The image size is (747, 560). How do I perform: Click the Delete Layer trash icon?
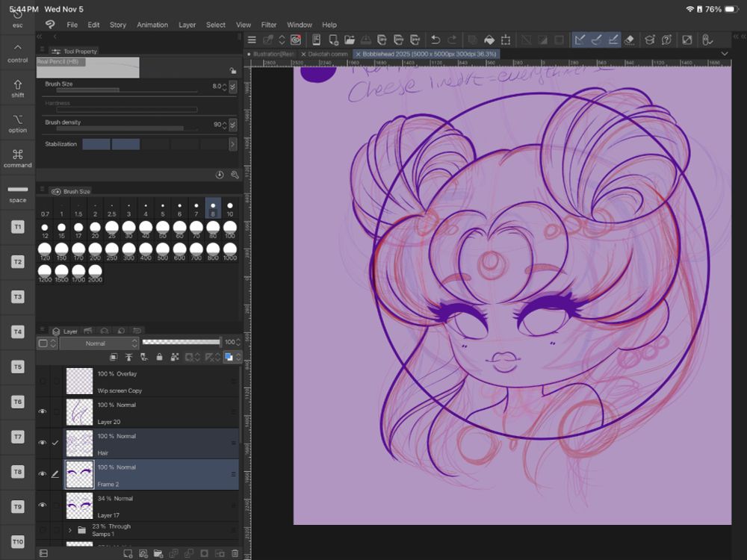[235, 554]
